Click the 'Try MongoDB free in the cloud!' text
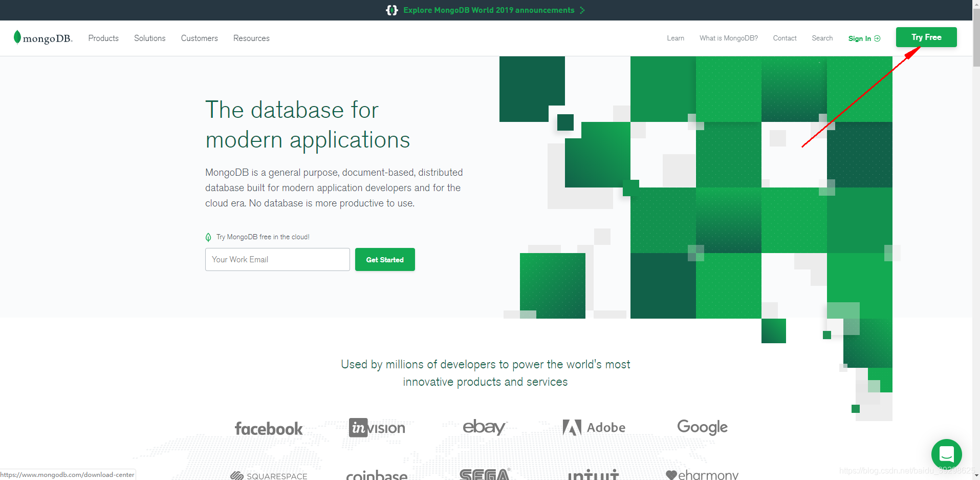This screenshot has width=980, height=480. (x=263, y=237)
